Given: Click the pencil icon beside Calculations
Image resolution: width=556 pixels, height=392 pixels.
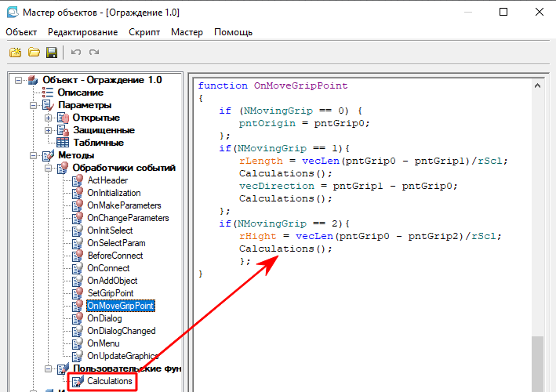Looking at the screenshot, I should pyautogui.click(x=78, y=381).
